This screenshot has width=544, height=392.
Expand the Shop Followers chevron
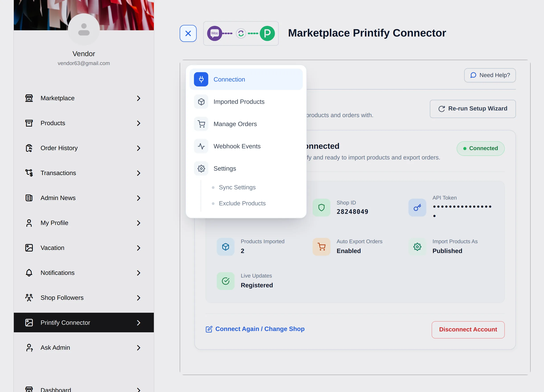138,298
